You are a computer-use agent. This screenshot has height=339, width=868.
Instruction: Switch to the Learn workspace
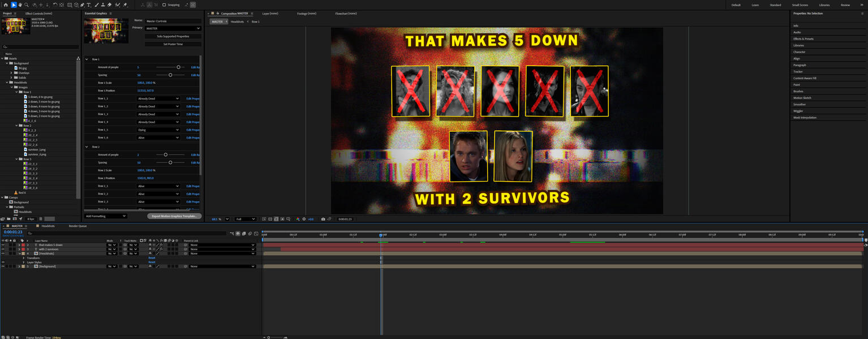click(755, 5)
